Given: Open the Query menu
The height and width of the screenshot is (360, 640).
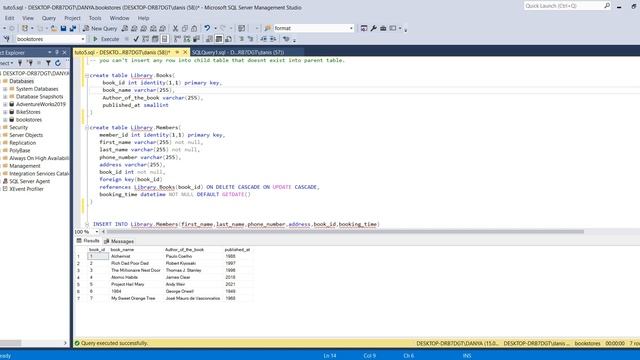Looking at the screenshot, I should click(x=49, y=18).
